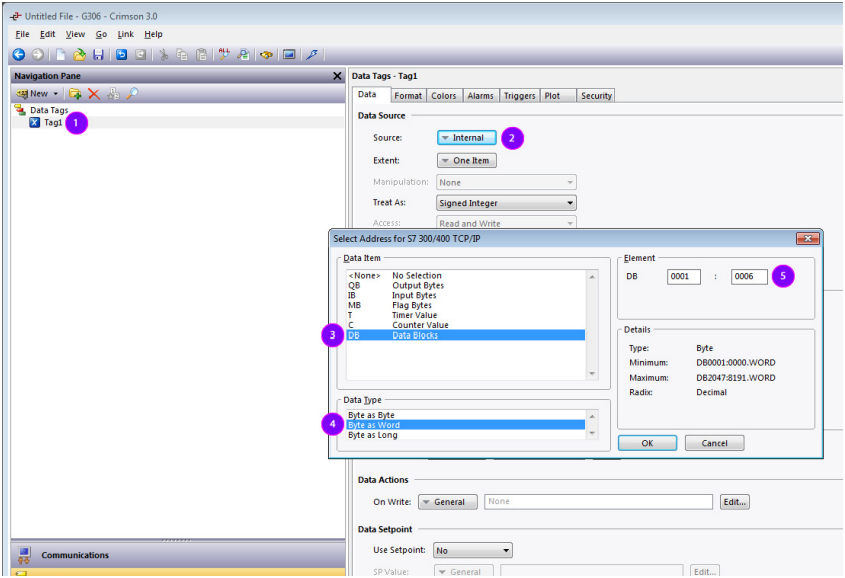Image resolution: width=845 pixels, height=578 pixels.
Task: Click the New tag button in Navigation Pane
Action: pos(32,94)
